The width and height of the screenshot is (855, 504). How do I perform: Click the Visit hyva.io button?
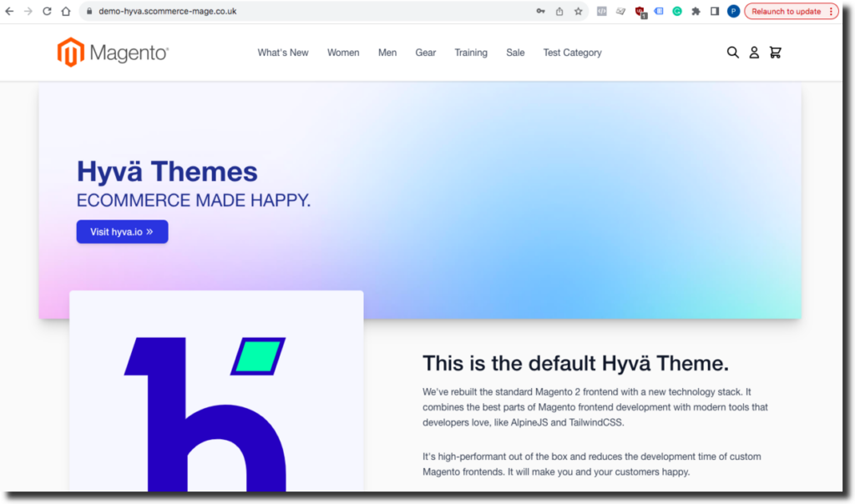point(122,231)
